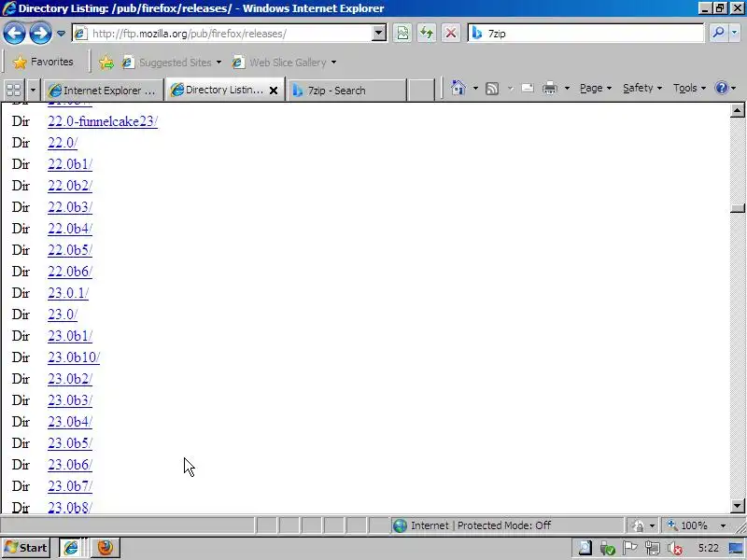Click the Show Desktop tray icon
This screenshot has height=560, width=747.
736,548
